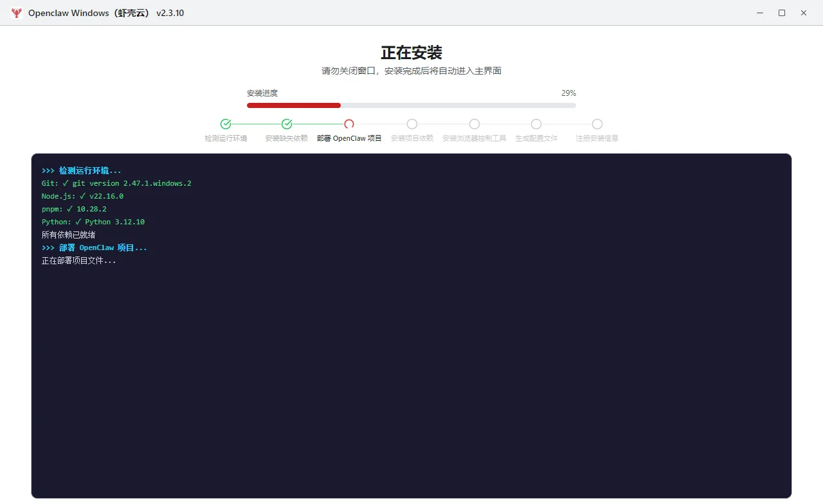Click the 安装浏览器控制工具 step label
Viewport: 823px width, 504px height.
click(x=475, y=138)
